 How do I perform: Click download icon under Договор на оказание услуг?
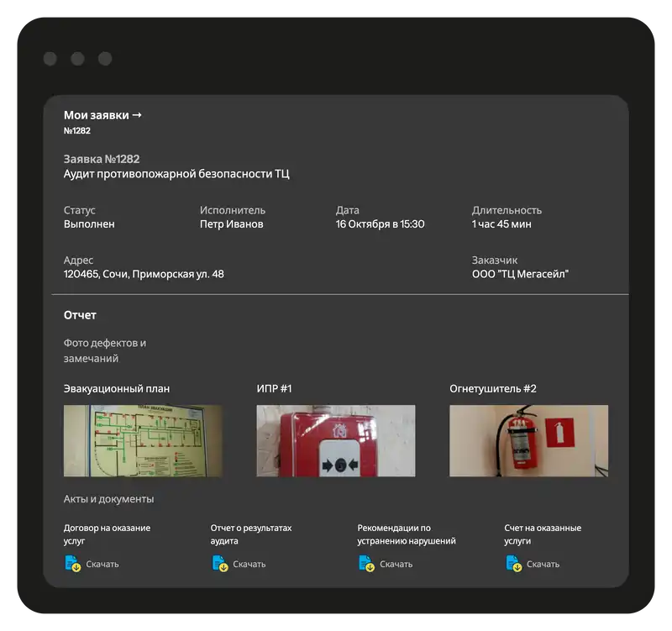click(x=72, y=564)
